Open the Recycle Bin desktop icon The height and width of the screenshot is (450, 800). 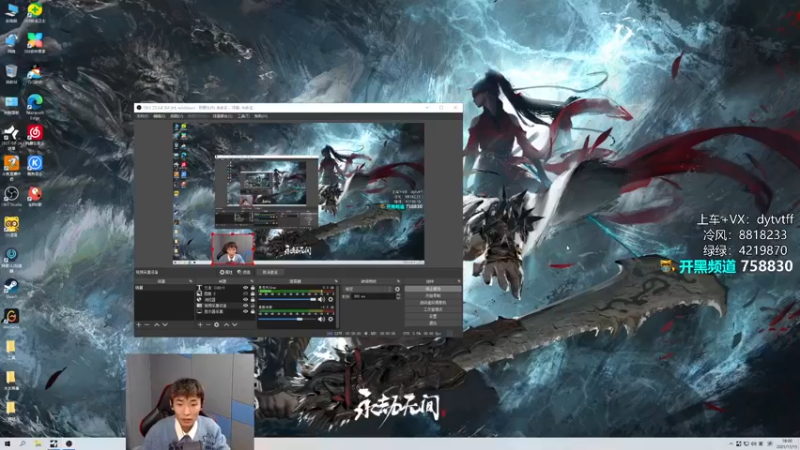click(11, 74)
